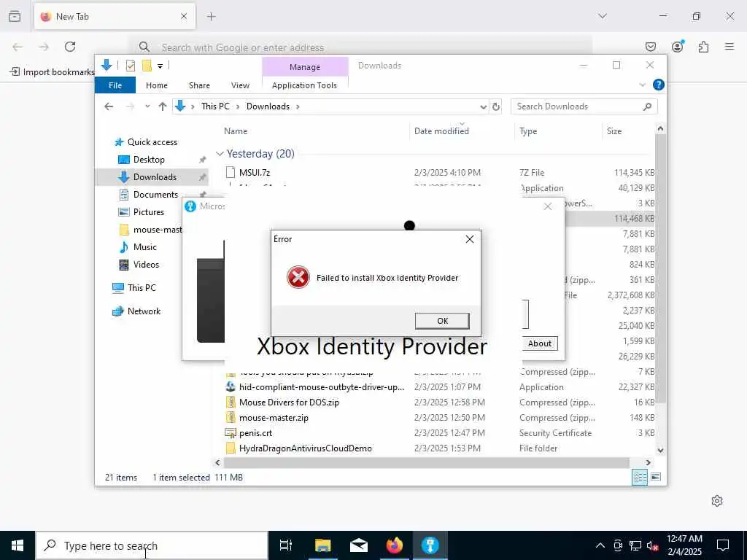Viewport: 747px width, 560px height.
Task: Open the View ribbon tab
Action: point(240,85)
